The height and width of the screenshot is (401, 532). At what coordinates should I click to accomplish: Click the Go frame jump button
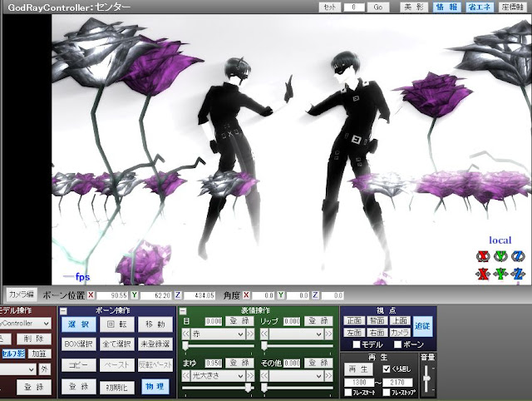click(x=378, y=7)
